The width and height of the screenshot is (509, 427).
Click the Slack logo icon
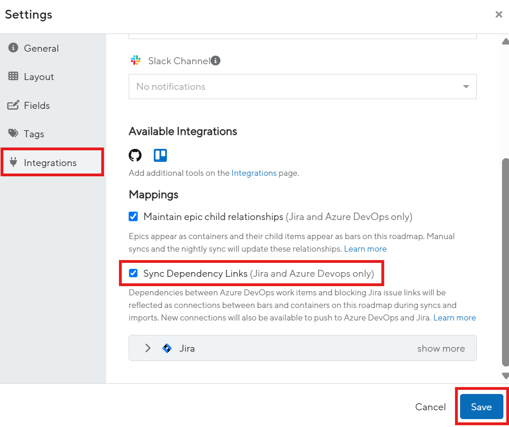pos(136,60)
